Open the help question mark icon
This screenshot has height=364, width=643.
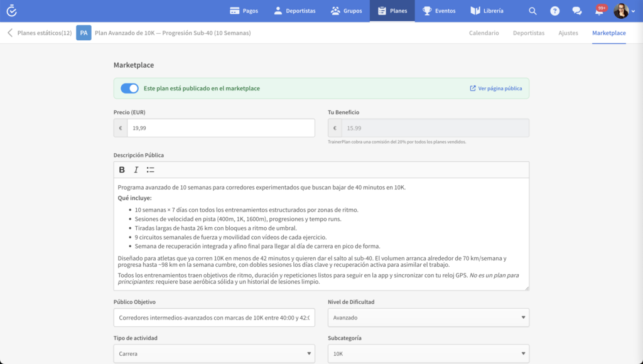(x=554, y=11)
